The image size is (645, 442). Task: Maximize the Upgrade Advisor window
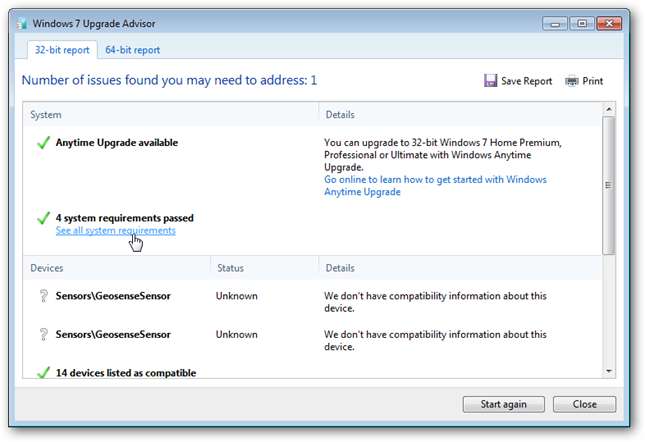(582, 24)
